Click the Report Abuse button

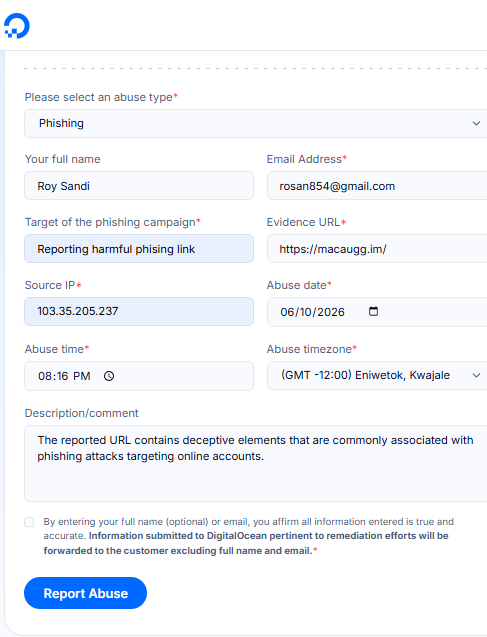[85, 593]
